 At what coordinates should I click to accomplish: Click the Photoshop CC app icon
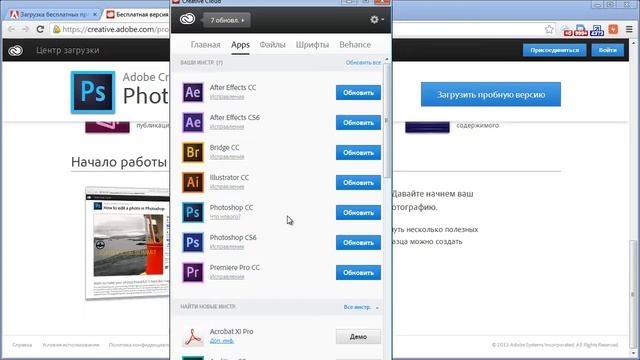tap(193, 213)
